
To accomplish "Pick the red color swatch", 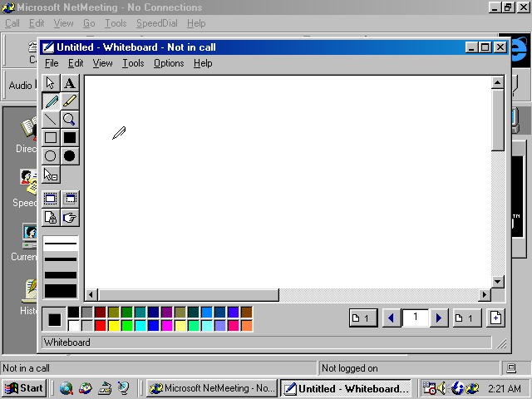I will point(101,326).
